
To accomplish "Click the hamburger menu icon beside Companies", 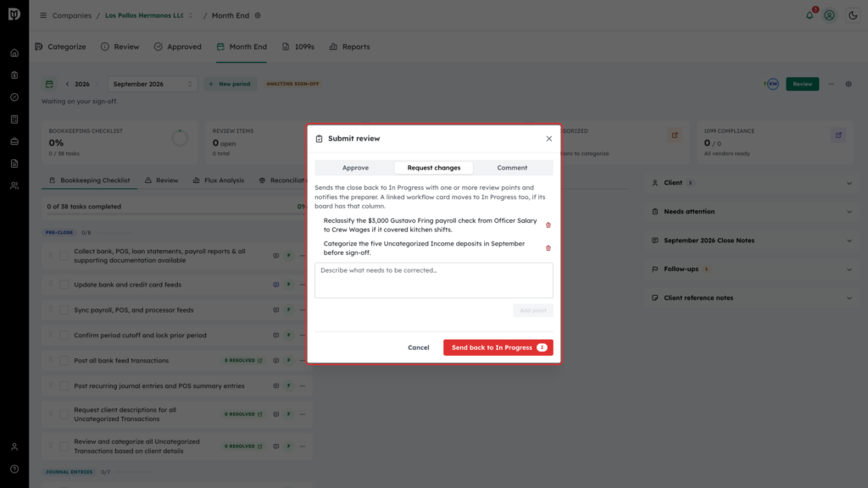I will tap(43, 15).
